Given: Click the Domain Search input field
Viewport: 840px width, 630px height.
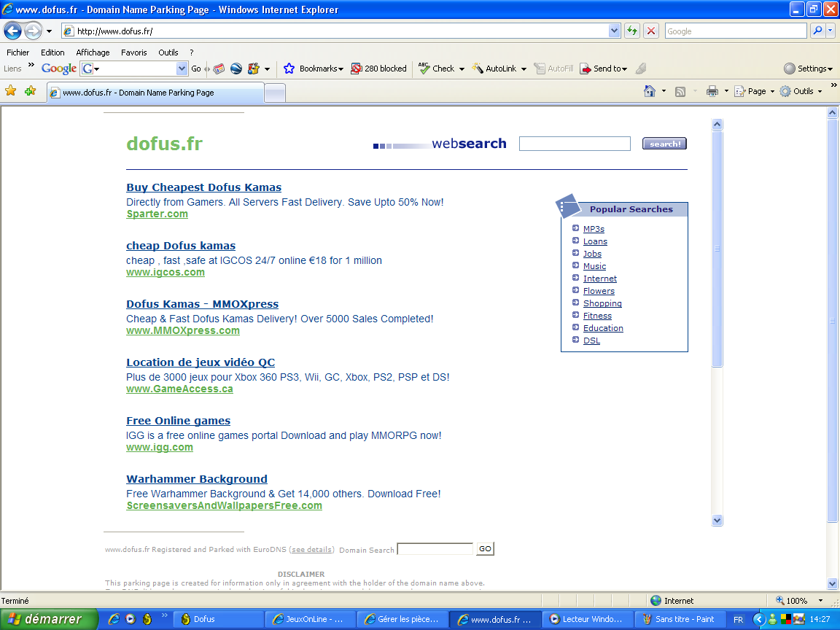Looking at the screenshot, I should tap(435, 548).
